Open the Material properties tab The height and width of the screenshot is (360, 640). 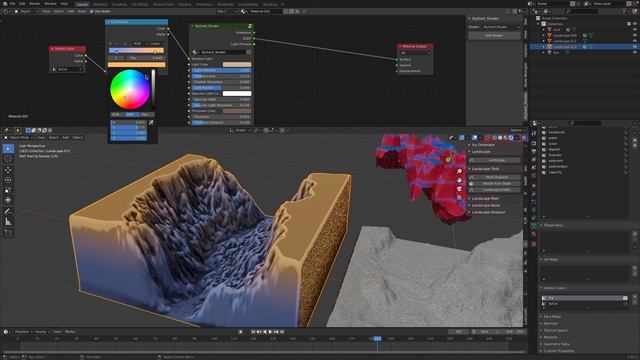click(x=534, y=233)
